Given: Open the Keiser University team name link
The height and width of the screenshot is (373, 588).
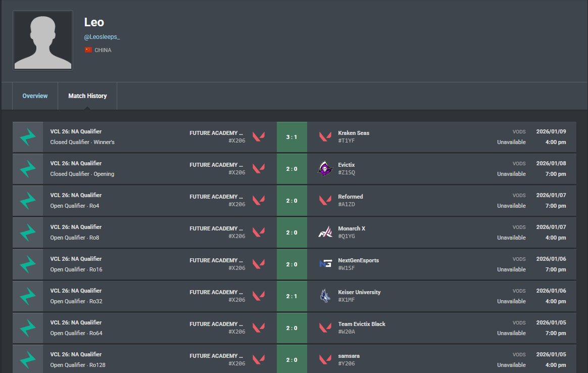Looking at the screenshot, I should tap(359, 292).
